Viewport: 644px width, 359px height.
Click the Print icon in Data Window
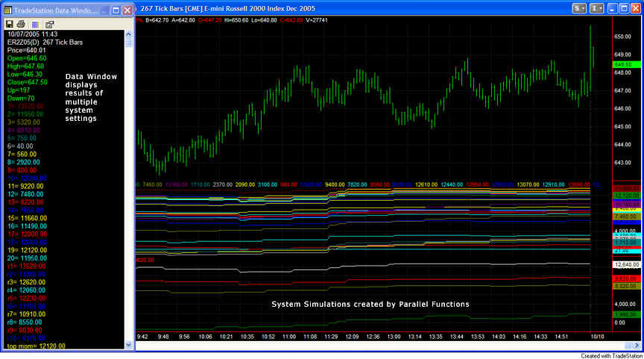coord(22,24)
